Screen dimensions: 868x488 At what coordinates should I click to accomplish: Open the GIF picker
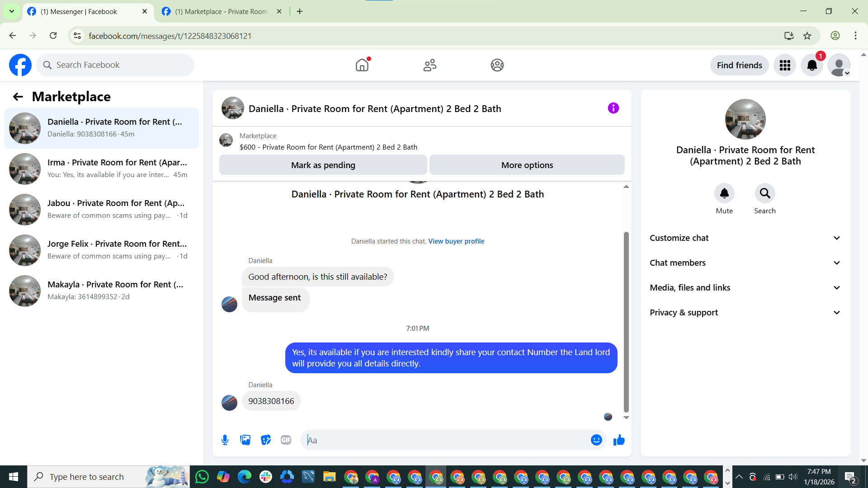coord(286,440)
